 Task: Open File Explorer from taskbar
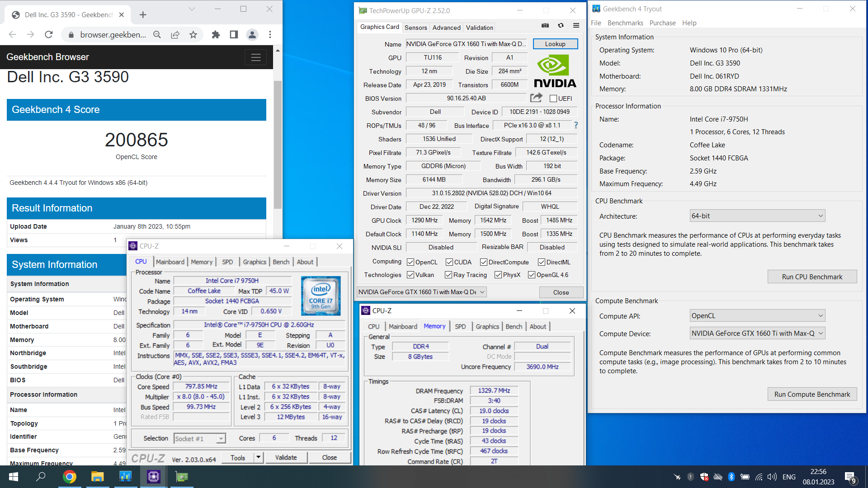pos(97,477)
